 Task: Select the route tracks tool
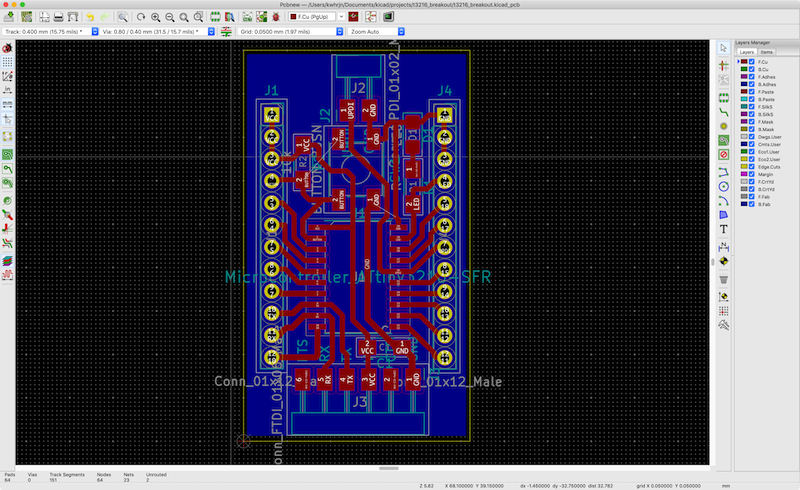click(x=723, y=112)
